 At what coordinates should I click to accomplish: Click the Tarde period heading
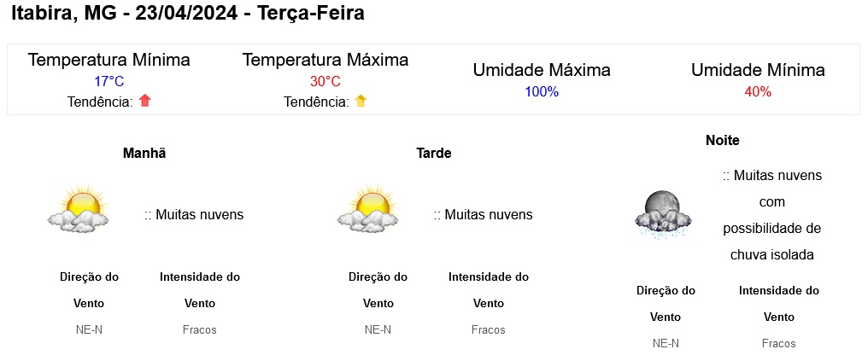point(434,153)
